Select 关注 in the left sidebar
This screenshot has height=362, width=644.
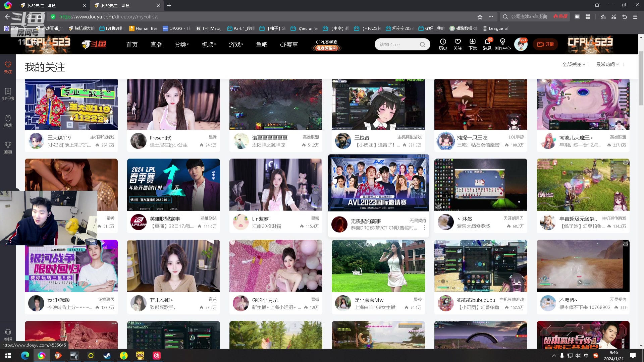point(8,67)
